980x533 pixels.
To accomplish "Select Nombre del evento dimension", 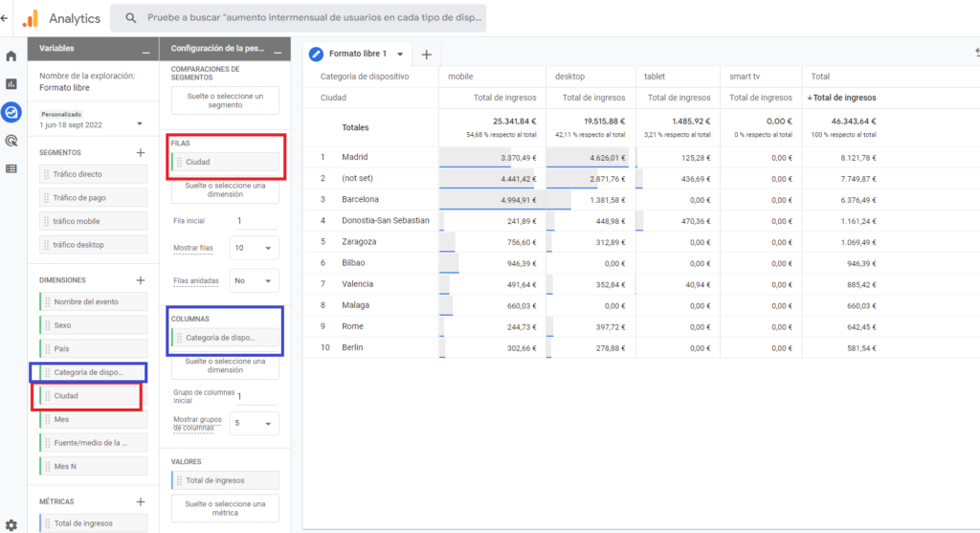I will 93,301.
